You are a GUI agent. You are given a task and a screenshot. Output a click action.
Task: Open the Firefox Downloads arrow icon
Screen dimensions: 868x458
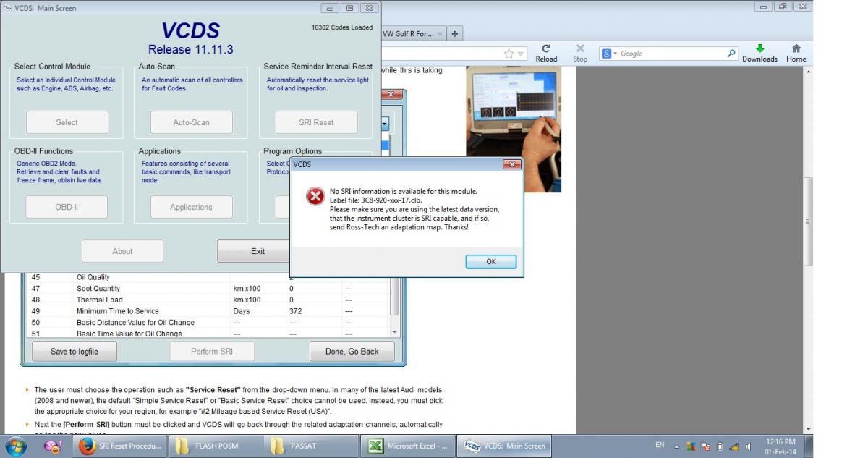[759, 48]
